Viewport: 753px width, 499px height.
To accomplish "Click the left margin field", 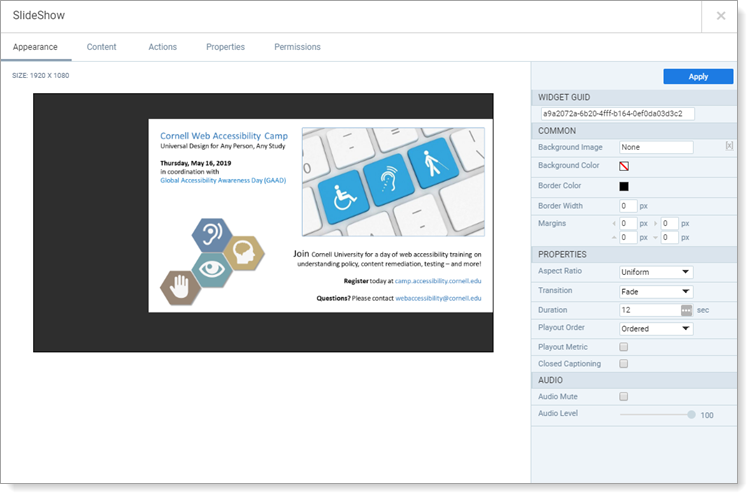I will point(628,223).
